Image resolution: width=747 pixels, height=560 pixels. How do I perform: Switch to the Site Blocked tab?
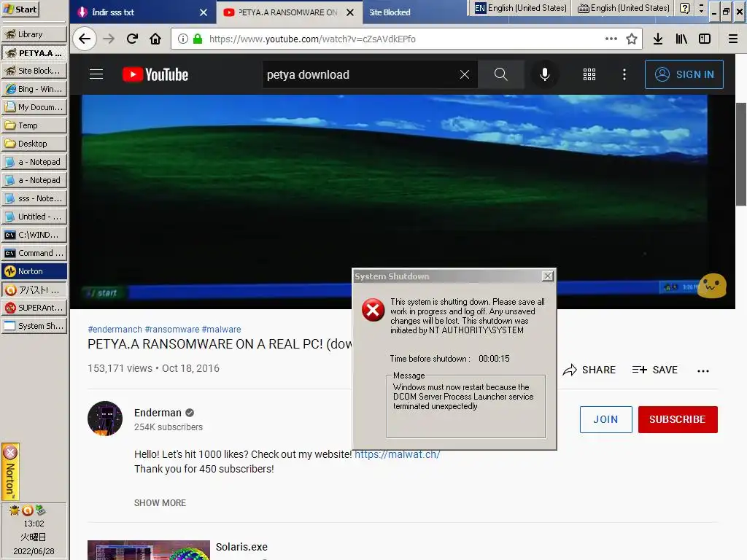coord(390,12)
